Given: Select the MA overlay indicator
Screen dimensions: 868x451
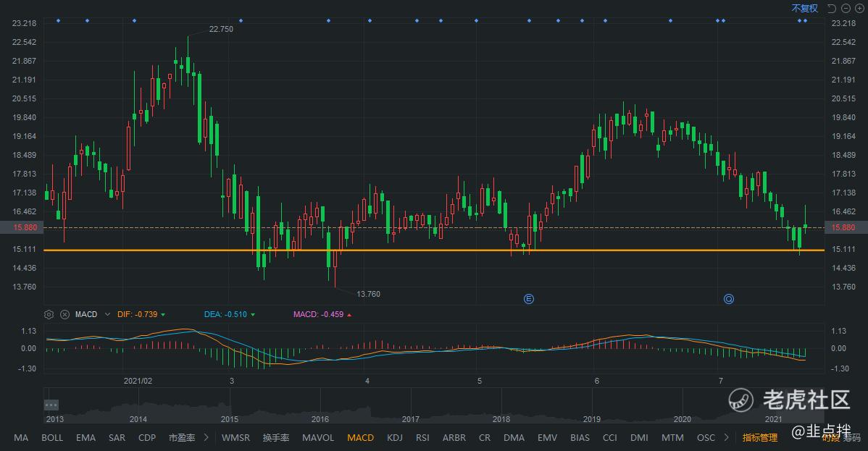Looking at the screenshot, I should (x=21, y=438).
